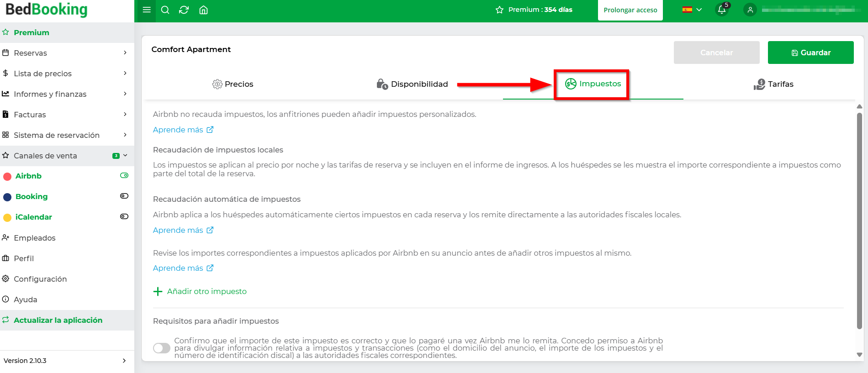Click the Premium: 354 días label
This screenshot has height=373, width=868.
click(x=540, y=10)
